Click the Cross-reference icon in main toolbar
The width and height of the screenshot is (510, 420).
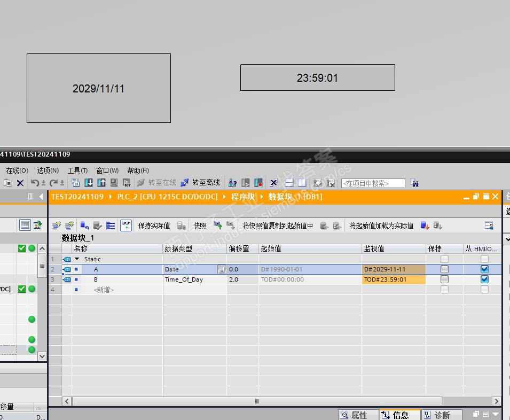pyautogui.click(x=273, y=183)
